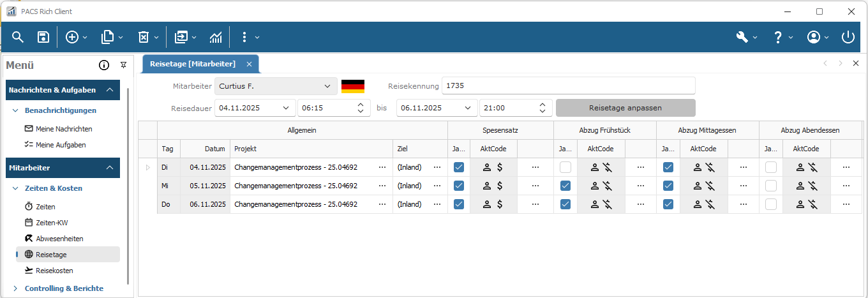Collapse the Benachrichtigungen group
This screenshot has width=868, height=298.
(x=15, y=110)
